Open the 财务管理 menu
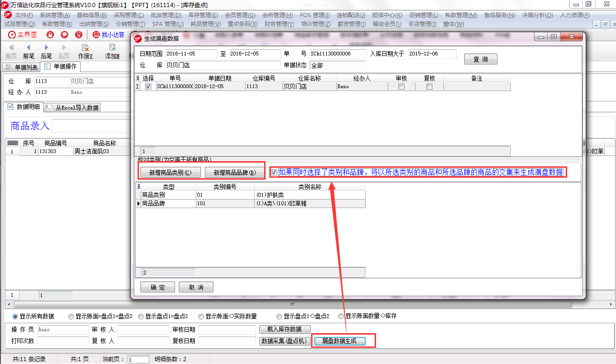The image size is (616, 364). 279,24
